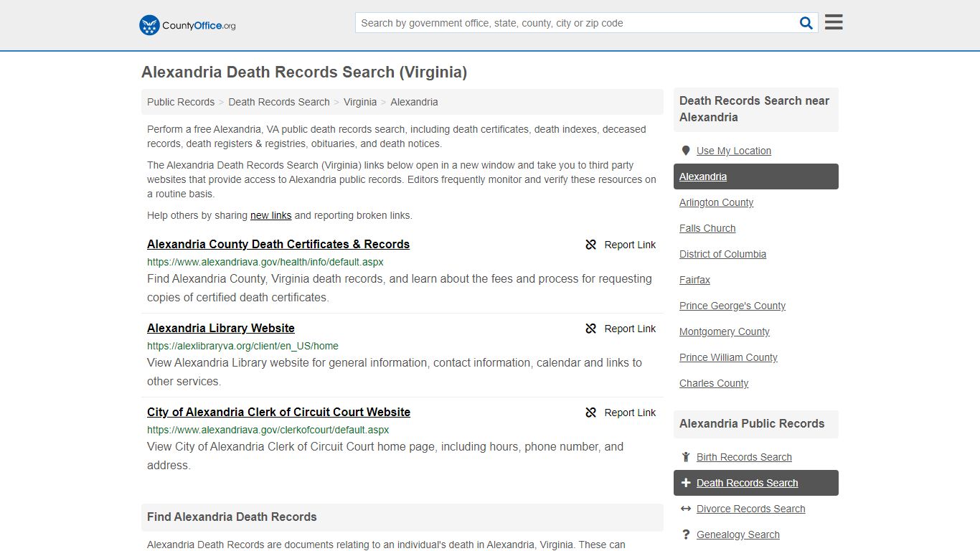This screenshot has width=980, height=551.
Task: Open Alexandria County Death Certificates & Records
Action: point(278,244)
